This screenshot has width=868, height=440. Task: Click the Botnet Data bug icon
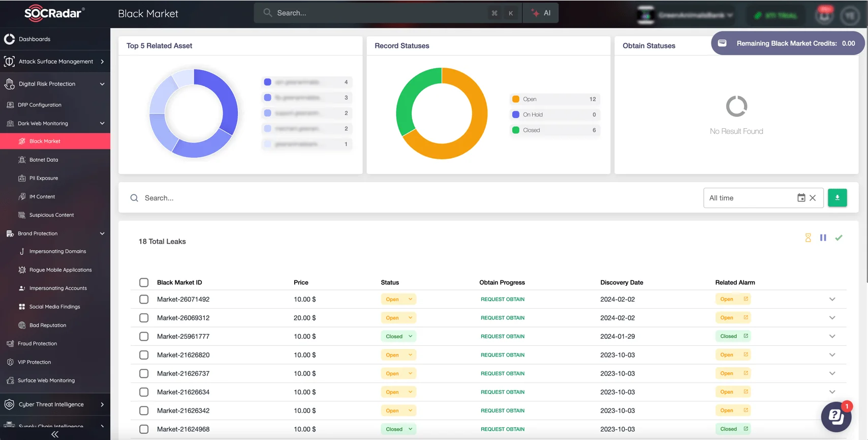22,160
